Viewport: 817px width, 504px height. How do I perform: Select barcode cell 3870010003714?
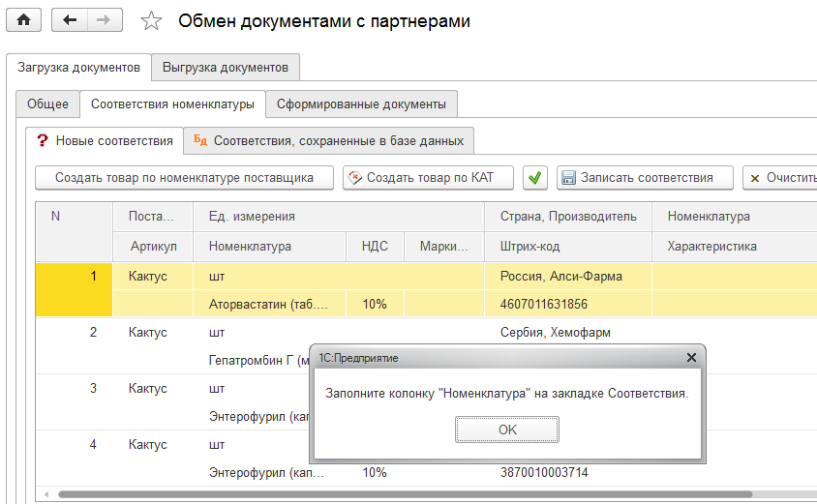pos(568,472)
